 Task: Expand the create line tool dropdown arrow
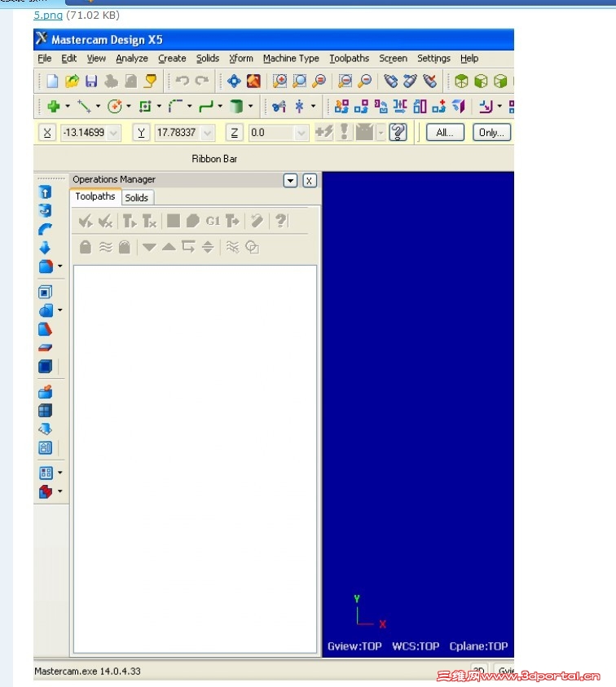click(98, 106)
